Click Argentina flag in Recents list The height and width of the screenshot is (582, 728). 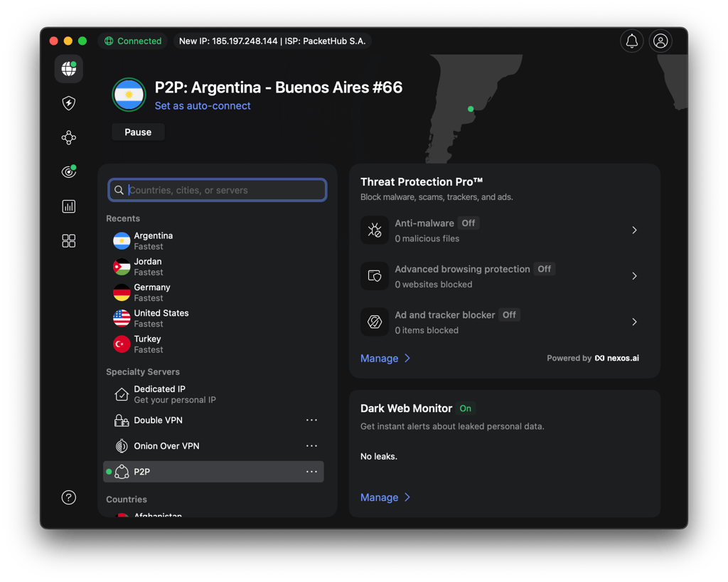(122, 241)
